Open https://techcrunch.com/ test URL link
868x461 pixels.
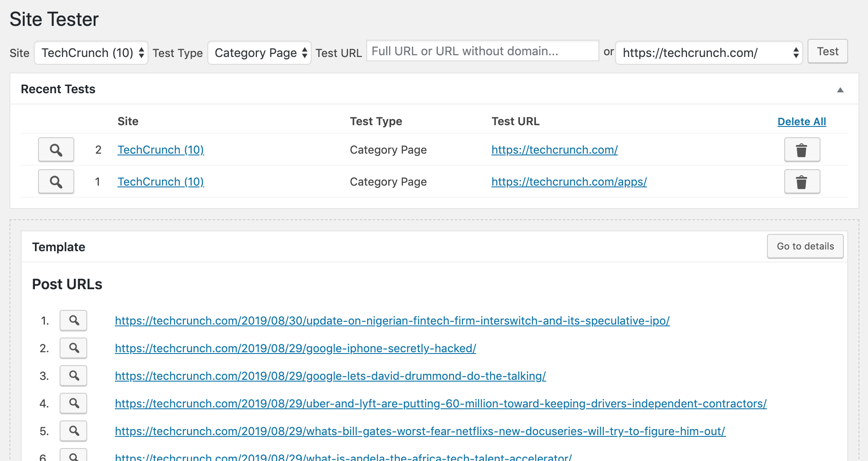(554, 150)
